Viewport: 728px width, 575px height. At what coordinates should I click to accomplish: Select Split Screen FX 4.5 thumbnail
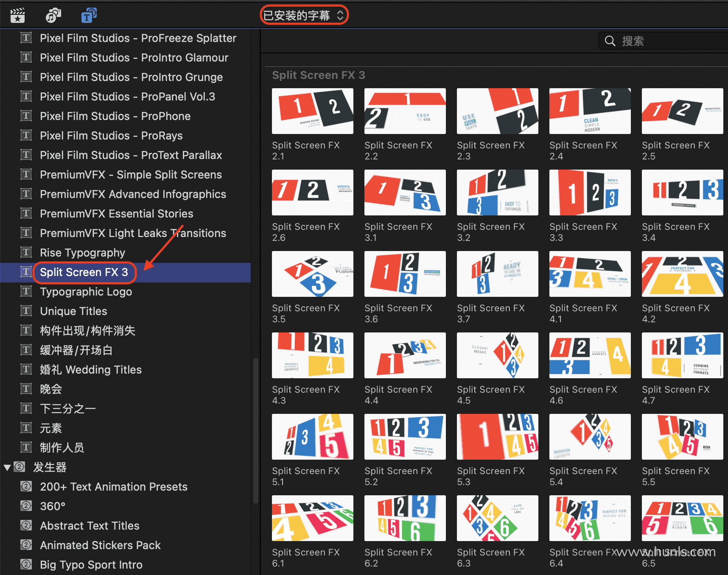498,355
